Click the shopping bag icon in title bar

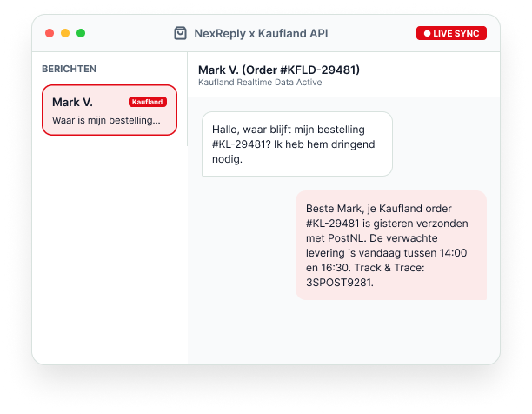[180, 33]
